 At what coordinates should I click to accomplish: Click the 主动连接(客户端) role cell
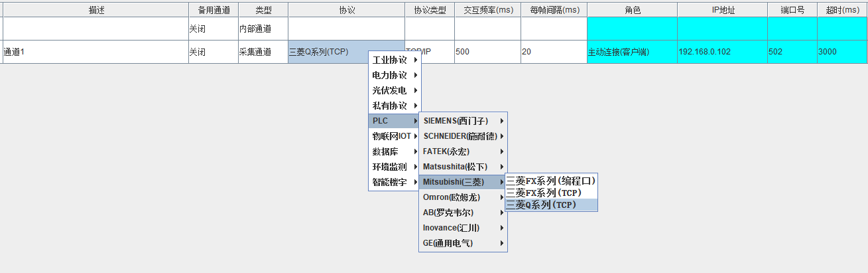[631, 52]
